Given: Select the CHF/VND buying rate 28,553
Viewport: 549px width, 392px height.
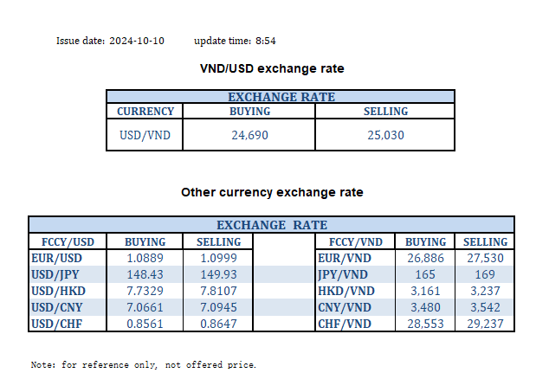Looking at the screenshot, I should click(x=425, y=324).
